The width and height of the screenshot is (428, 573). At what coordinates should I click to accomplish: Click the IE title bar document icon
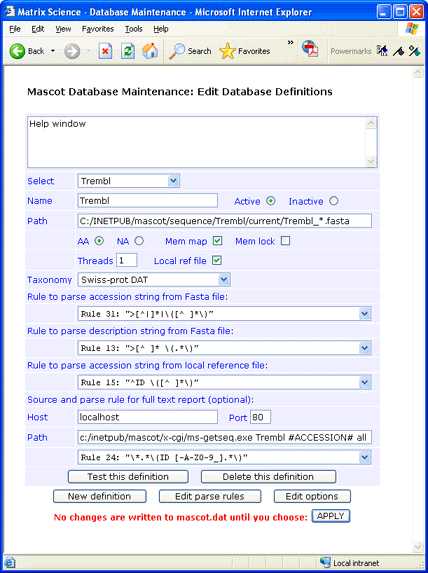[x=10, y=12]
